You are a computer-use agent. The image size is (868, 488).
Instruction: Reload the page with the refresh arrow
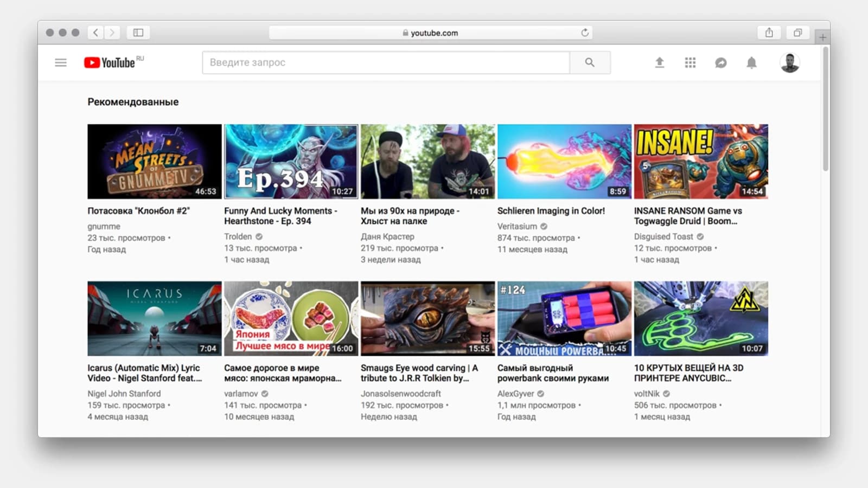tap(585, 33)
